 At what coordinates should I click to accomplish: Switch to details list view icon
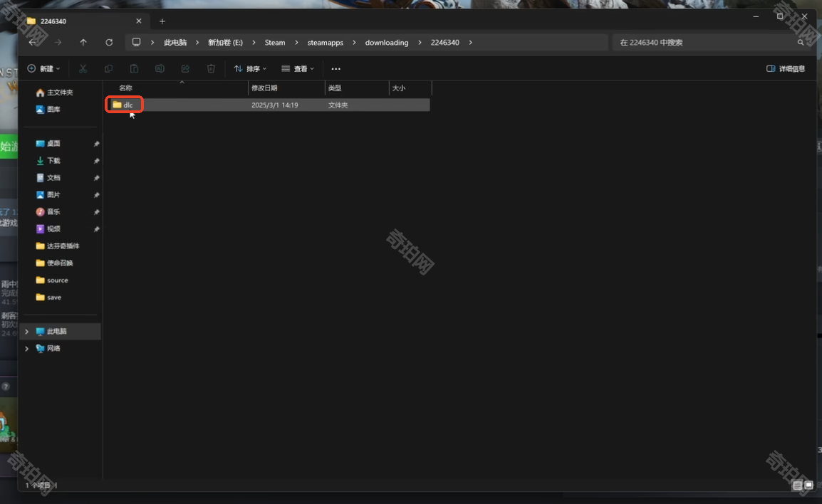pyautogui.click(x=797, y=485)
